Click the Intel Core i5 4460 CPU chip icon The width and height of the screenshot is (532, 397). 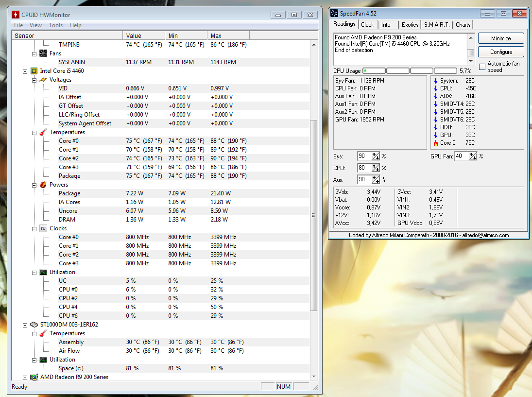pyautogui.click(x=34, y=71)
